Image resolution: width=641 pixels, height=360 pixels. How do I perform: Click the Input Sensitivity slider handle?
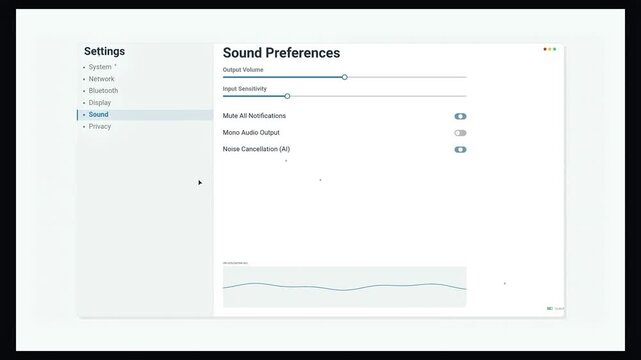(x=287, y=96)
